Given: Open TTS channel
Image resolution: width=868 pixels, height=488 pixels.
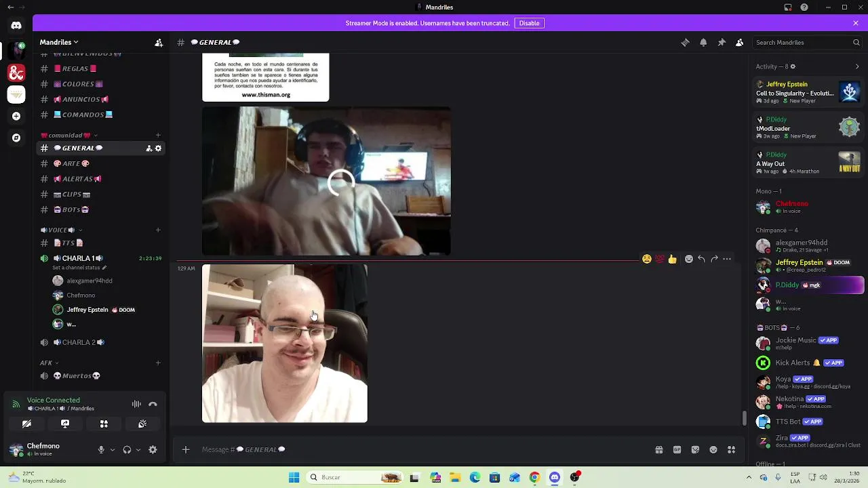Looking at the screenshot, I should coord(100,243).
